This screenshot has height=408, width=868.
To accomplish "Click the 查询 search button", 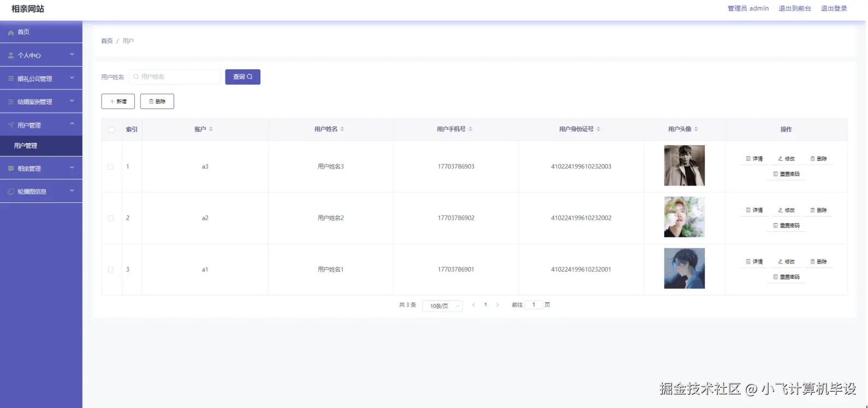I will [243, 77].
